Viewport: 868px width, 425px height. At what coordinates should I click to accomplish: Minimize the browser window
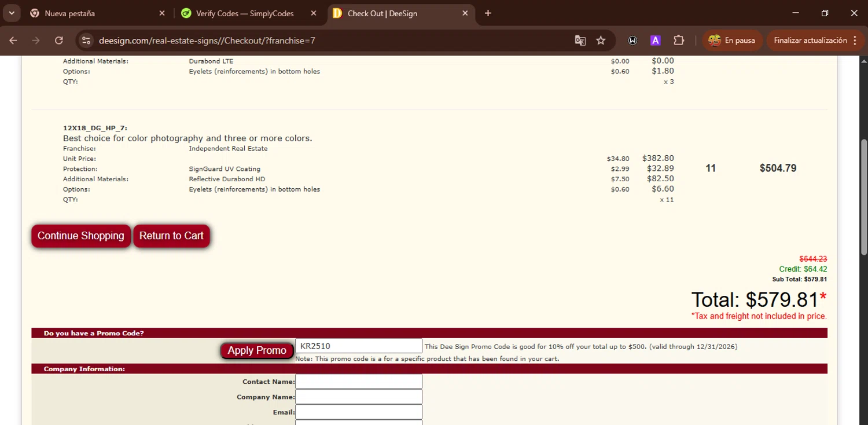coord(796,13)
